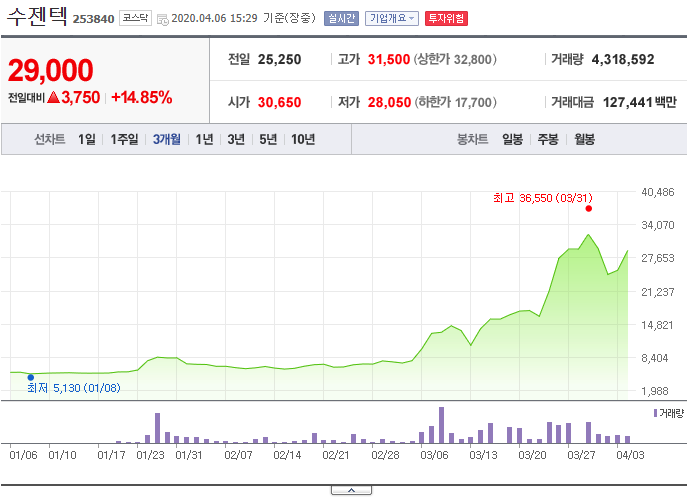Click the 저가 value 28,050

pos(389,102)
